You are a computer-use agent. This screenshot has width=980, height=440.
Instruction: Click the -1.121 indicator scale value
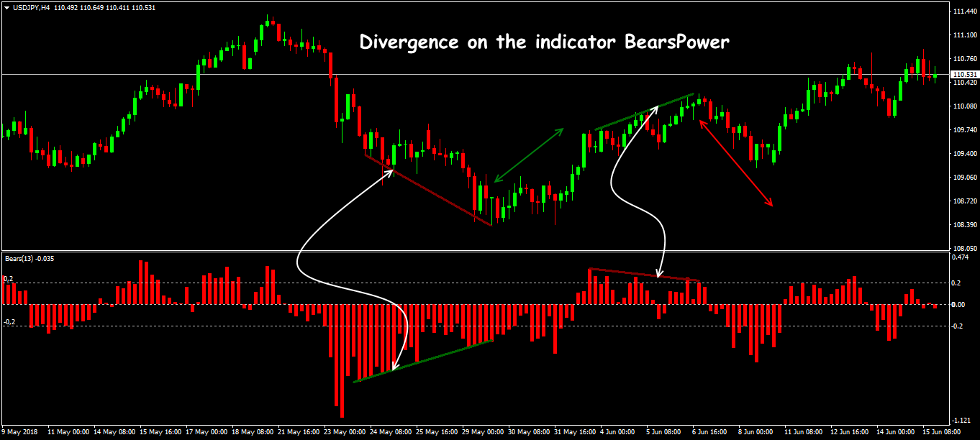(x=961, y=421)
